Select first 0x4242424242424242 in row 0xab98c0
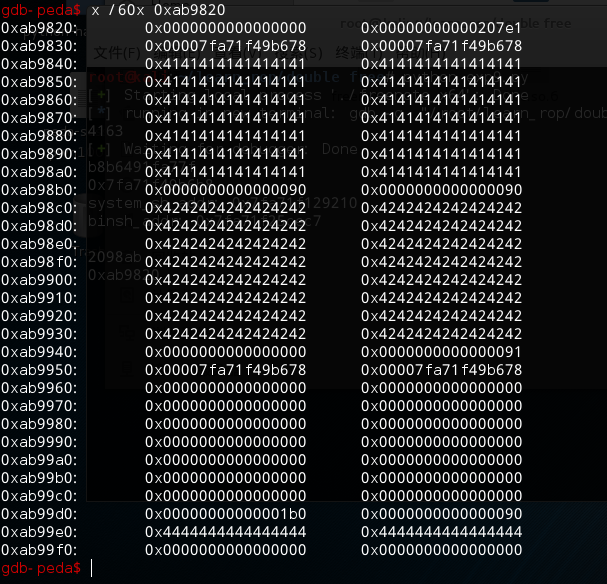 point(225,208)
